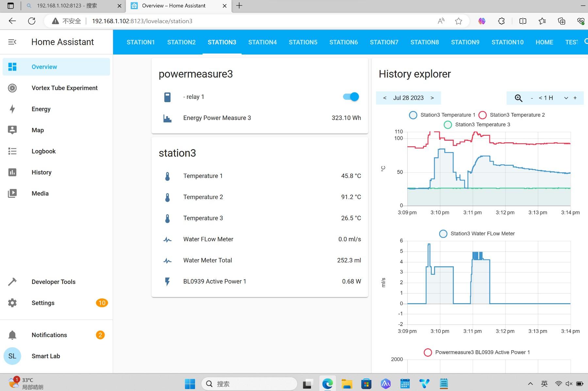Zoom in time range with plus button

pyautogui.click(x=575, y=98)
